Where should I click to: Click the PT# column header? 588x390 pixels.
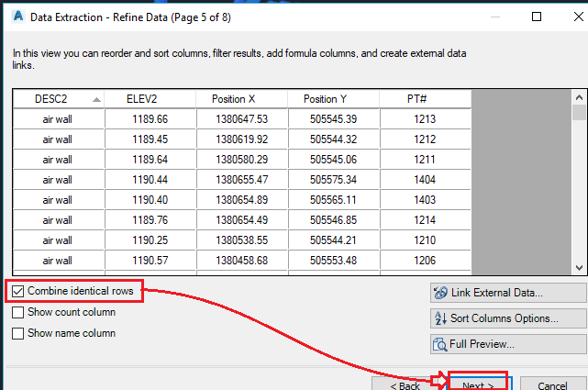[x=426, y=99]
